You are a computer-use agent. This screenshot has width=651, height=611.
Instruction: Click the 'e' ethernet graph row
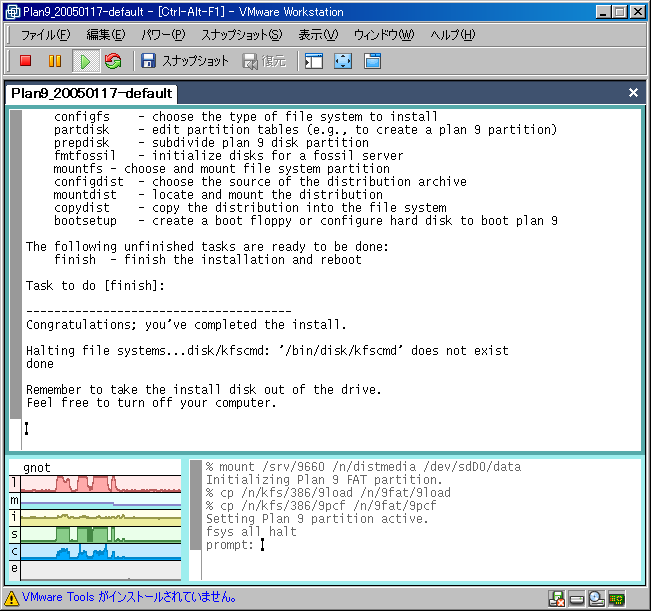[101, 570]
